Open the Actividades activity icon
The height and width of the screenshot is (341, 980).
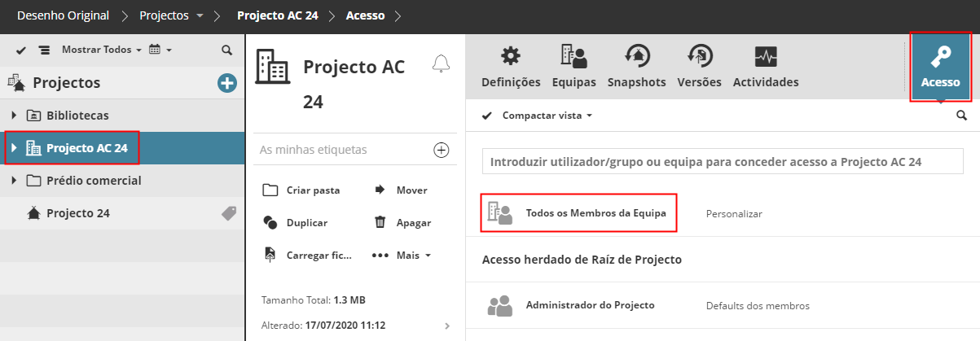766,56
